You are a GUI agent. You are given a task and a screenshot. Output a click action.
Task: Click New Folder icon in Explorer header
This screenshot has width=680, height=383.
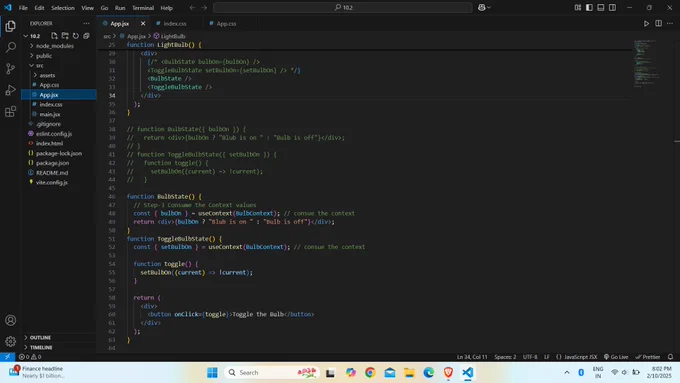(x=65, y=36)
